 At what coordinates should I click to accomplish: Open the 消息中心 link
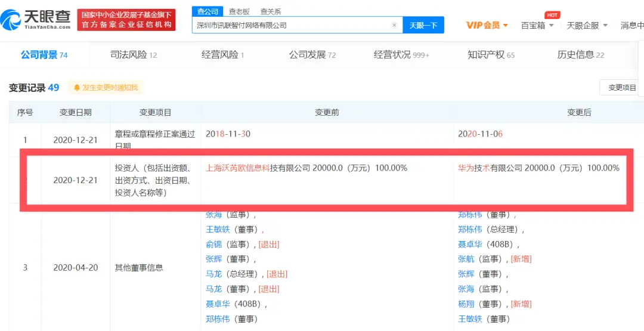[631, 25]
